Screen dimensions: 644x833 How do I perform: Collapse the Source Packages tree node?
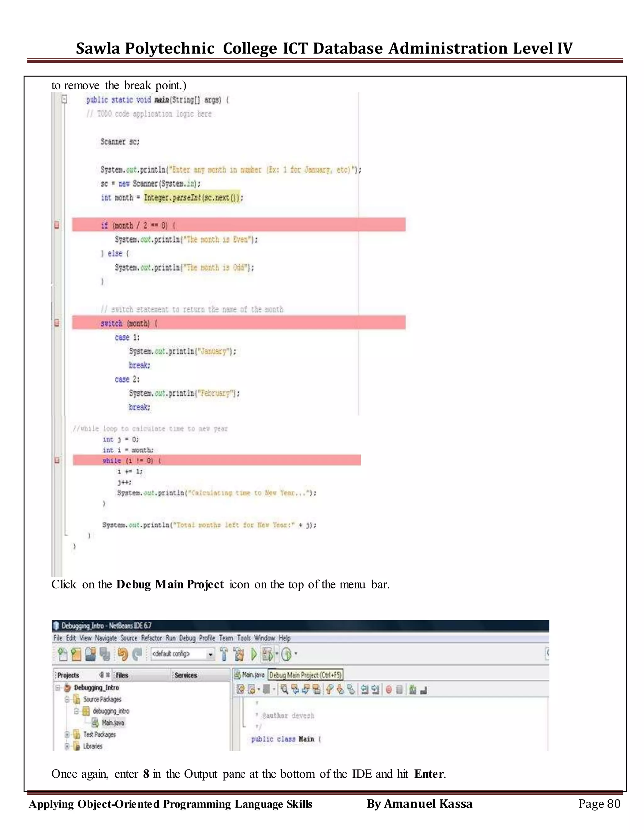[x=67, y=699]
